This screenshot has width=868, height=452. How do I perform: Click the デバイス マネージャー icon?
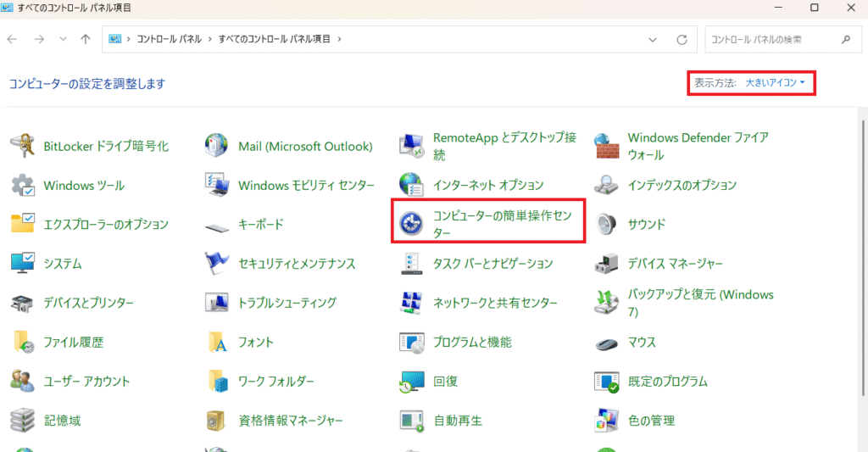(x=606, y=263)
